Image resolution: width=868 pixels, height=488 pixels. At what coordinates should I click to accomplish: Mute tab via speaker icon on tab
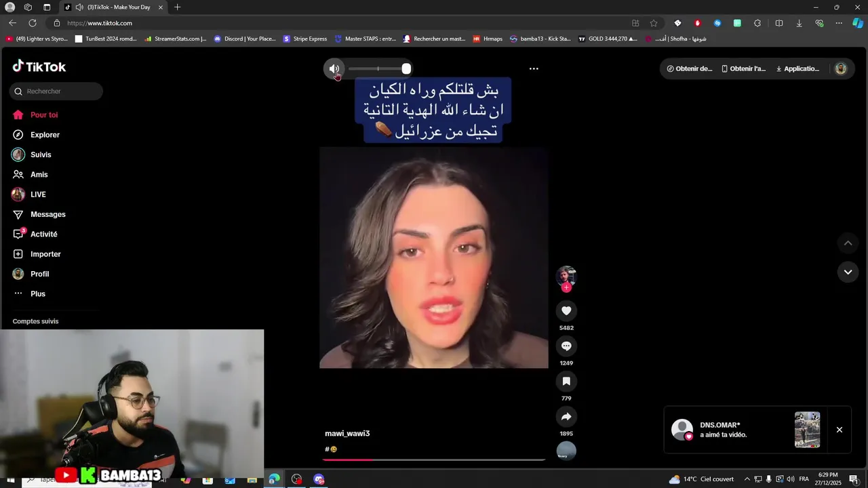[79, 7]
